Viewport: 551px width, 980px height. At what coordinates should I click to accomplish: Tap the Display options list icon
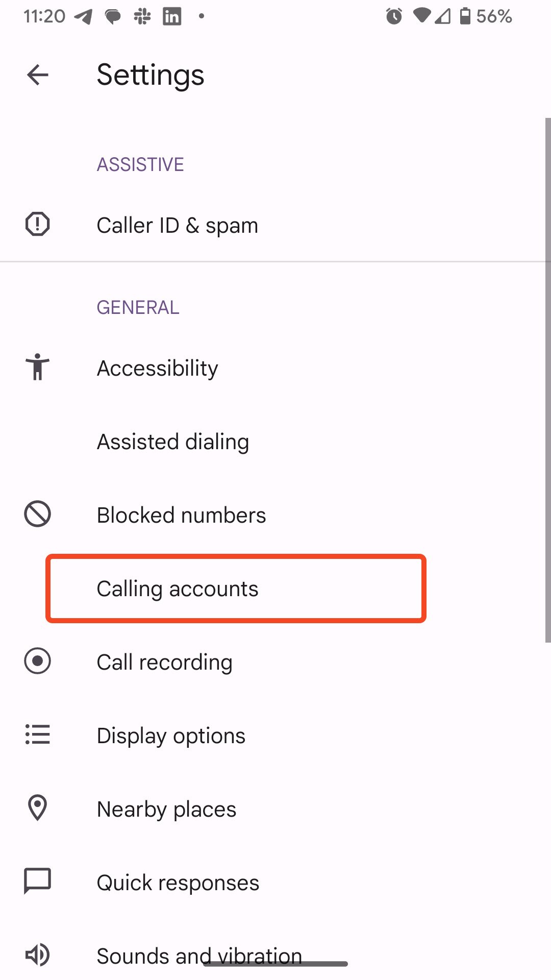tap(37, 734)
